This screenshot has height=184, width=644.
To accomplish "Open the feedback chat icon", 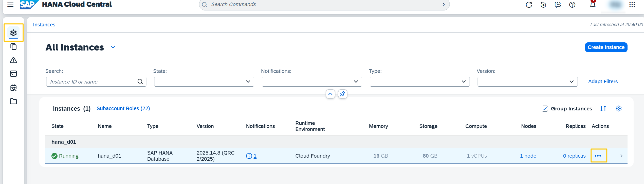I will [558, 5].
